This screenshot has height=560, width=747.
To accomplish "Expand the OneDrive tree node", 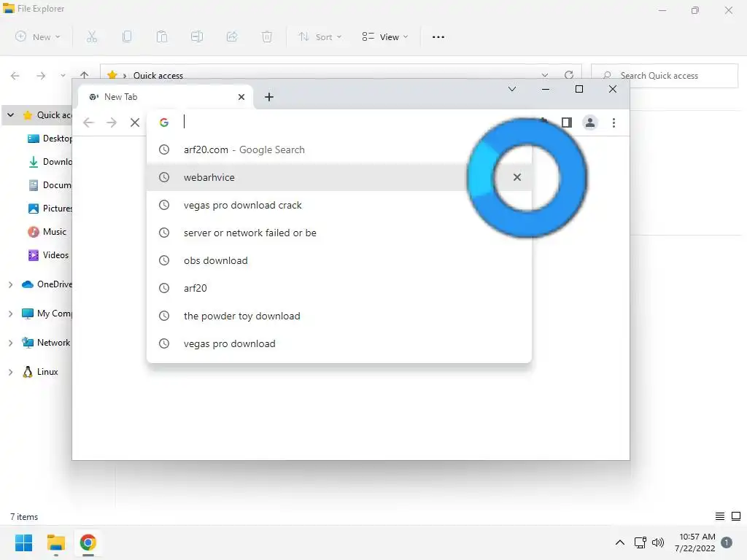I will coord(10,284).
